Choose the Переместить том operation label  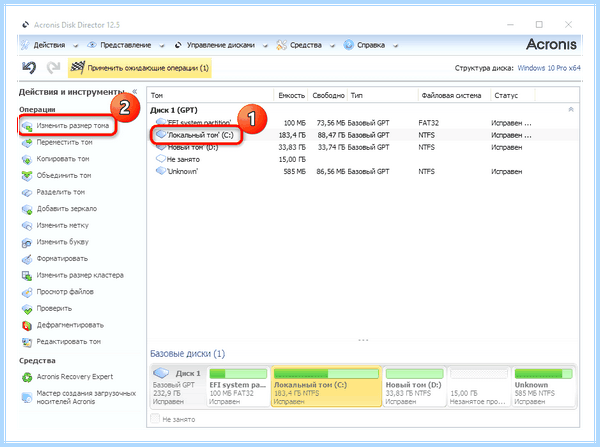tap(64, 142)
